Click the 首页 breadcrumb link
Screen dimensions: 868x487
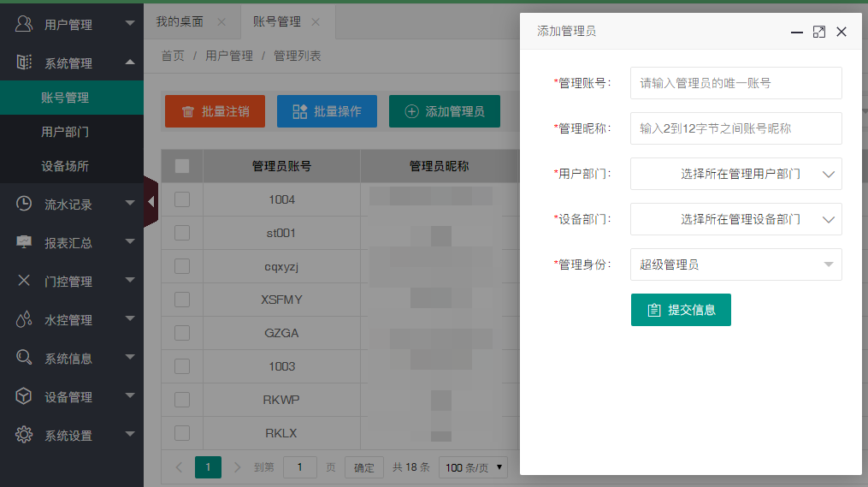(x=173, y=56)
